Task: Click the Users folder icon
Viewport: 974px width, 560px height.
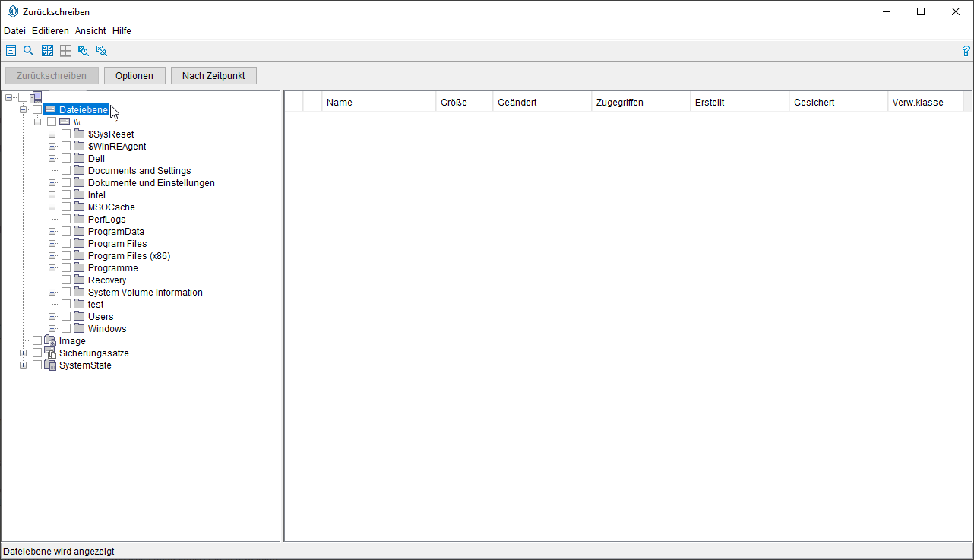Action: tap(79, 317)
